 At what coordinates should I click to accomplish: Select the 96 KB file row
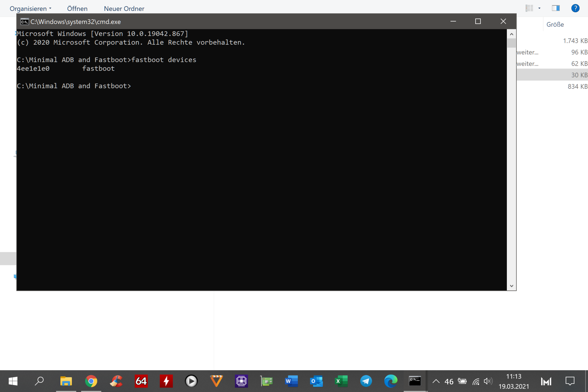[552, 52]
